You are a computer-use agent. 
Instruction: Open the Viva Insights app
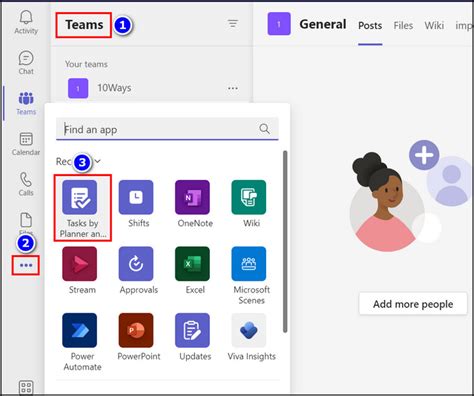251,337
